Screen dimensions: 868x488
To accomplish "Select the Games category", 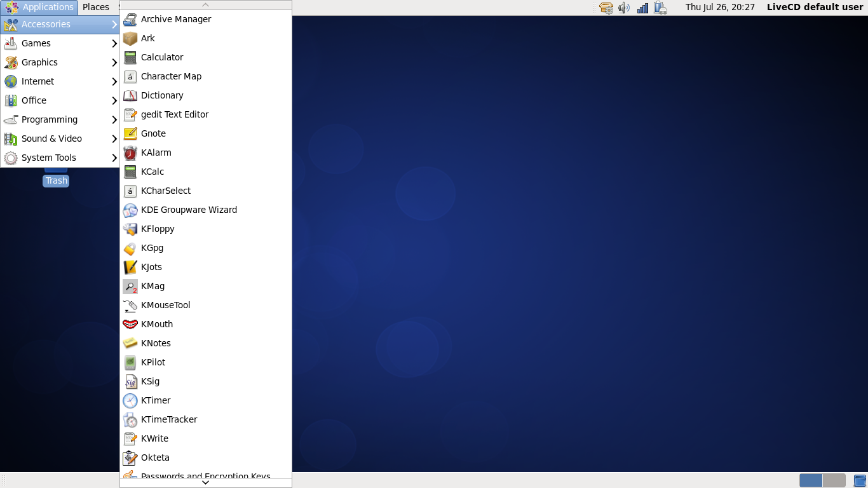I will [x=60, y=43].
